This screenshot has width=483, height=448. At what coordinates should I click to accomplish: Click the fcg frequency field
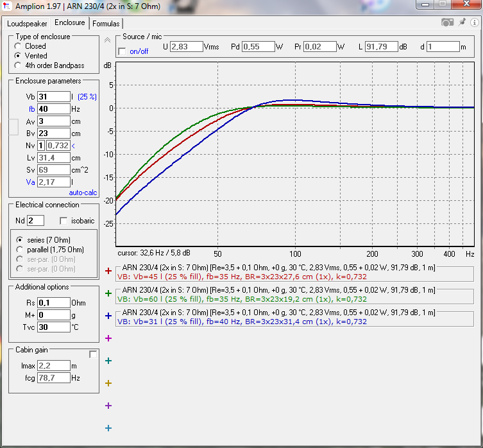coord(54,377)
